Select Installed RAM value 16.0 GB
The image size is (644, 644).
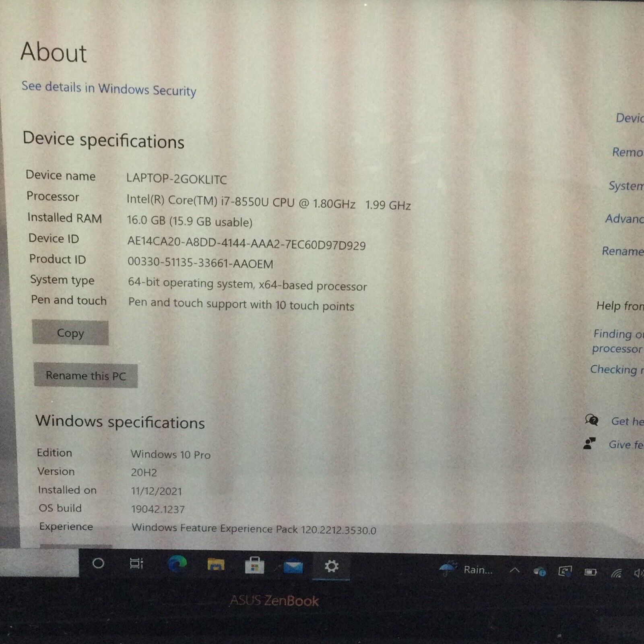coord(190,221)
